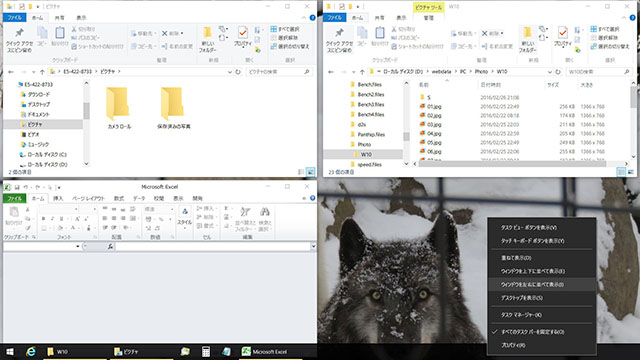Open Excel's Find and Select binoculars icon
This screenshot has width=640, height=360.
point(265,212)
